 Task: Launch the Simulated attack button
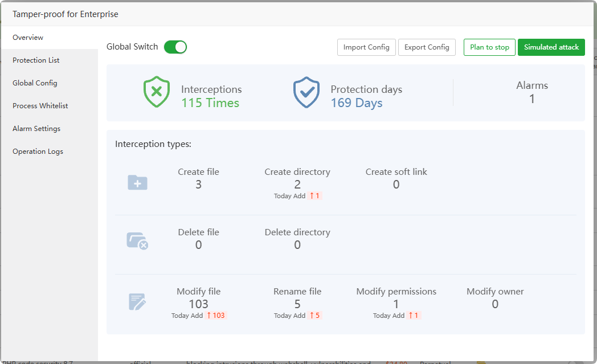click(551, 47)
